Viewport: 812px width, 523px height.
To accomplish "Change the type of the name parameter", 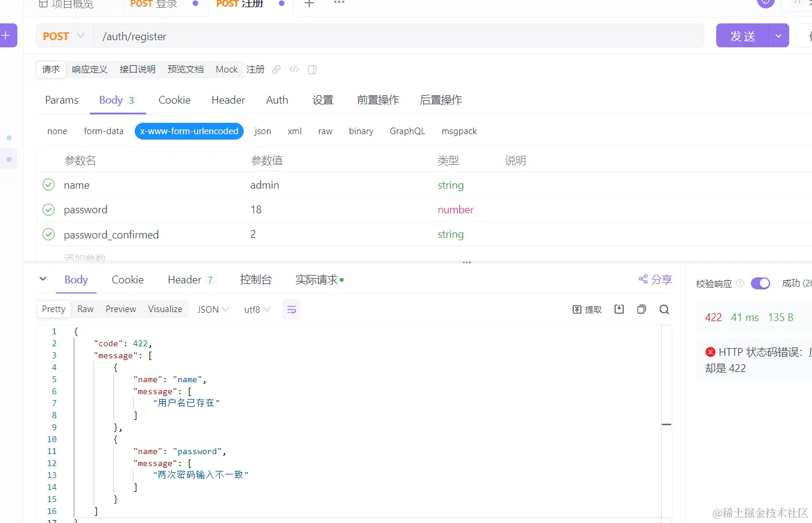I will (x=450, y=185).
